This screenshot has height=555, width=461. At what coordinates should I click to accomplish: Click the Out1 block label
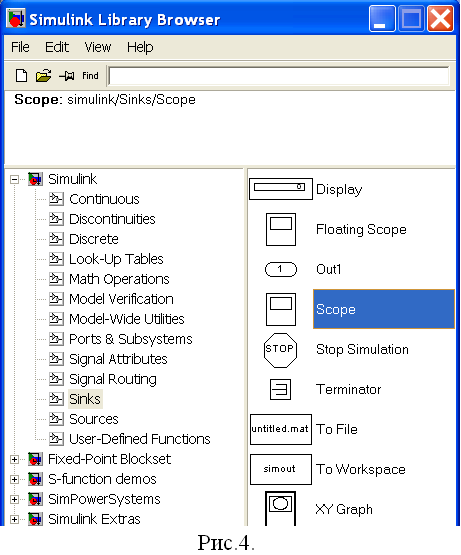click(x=329, y=269)
